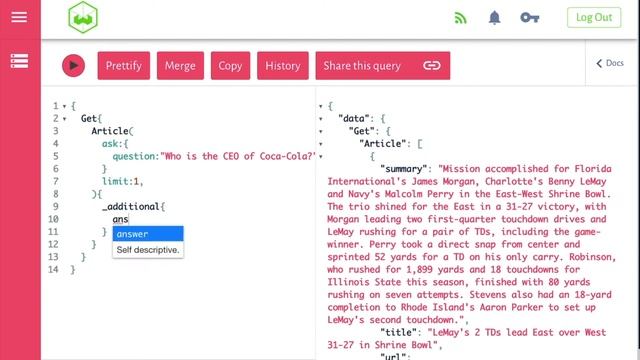Open the RSS feed icon
This screenshot has width=640, height=360.
point(460,18)
